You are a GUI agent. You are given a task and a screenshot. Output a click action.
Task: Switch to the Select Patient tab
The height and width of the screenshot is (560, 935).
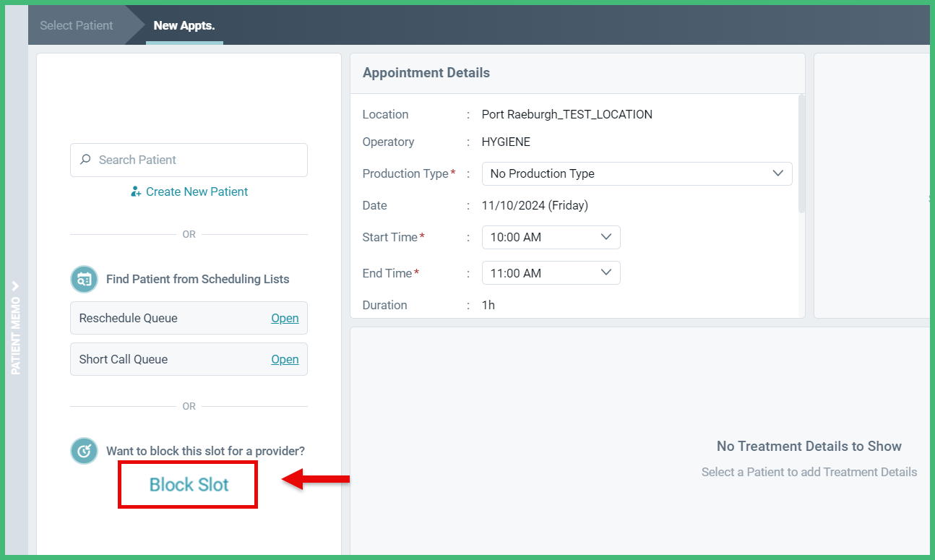tap(77, 25)
